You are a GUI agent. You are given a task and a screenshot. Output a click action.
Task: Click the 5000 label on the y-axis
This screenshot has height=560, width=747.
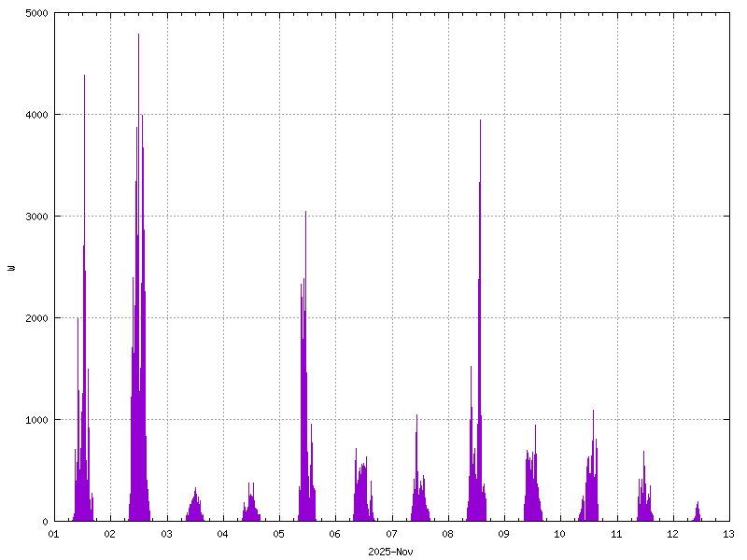[36, 14]
